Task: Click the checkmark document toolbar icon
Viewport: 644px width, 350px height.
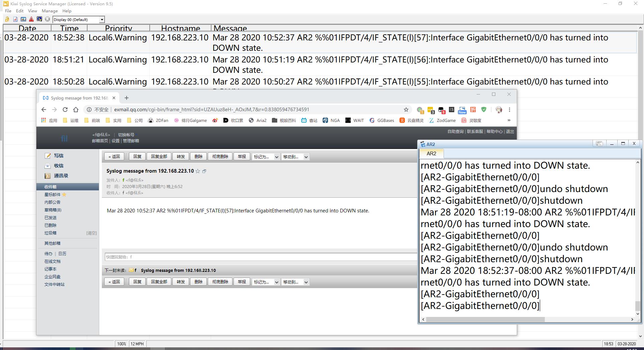Action: [15, 19]
